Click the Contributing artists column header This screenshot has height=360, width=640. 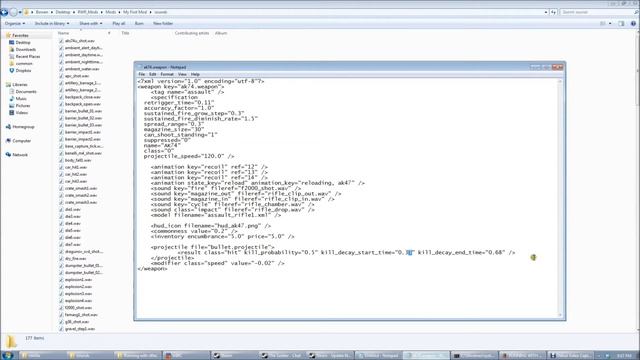192,33
